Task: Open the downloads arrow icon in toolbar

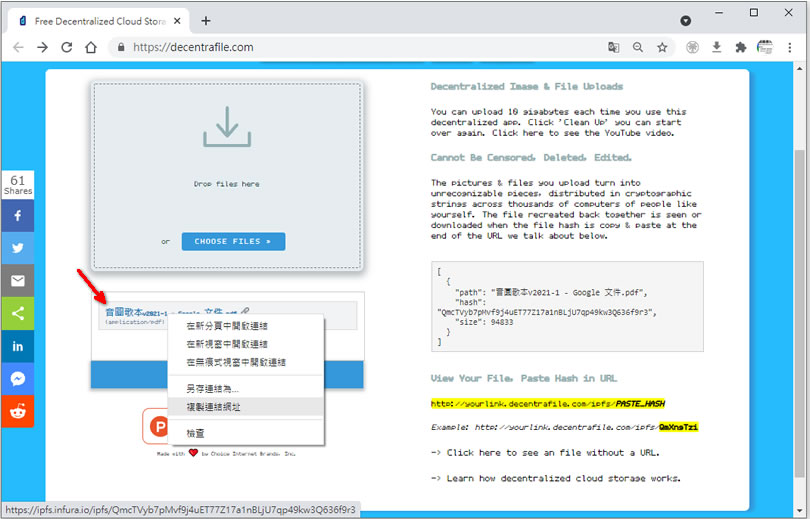Action: tap(716, 48)
